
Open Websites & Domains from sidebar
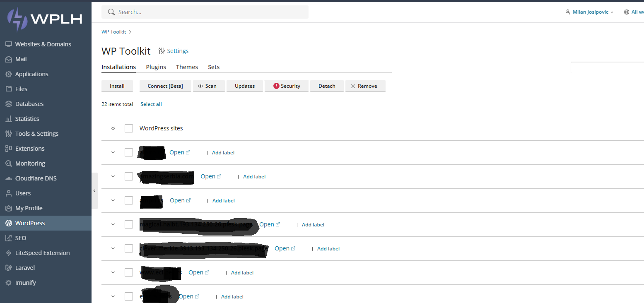tap(46, 44)
